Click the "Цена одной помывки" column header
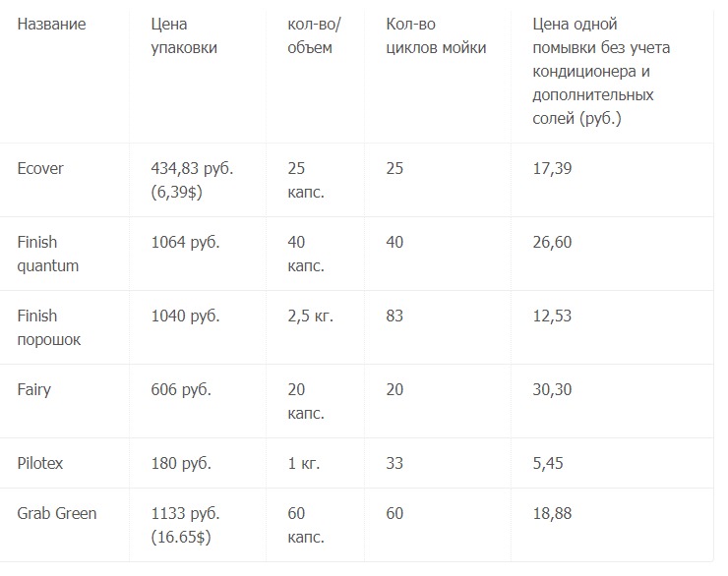This screenshot has height=576, width=728. [592, 71]
